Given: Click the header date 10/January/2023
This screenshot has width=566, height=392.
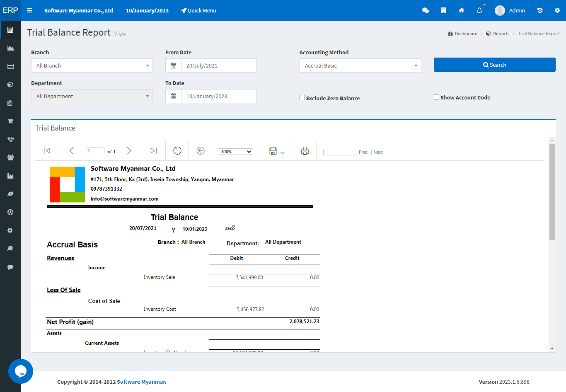Looking at the screenshot, I should pos(147,10).
